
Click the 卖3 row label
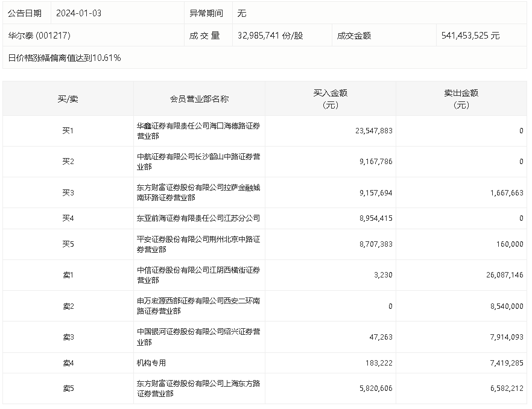pyautogui.click(x=68, y=337)
